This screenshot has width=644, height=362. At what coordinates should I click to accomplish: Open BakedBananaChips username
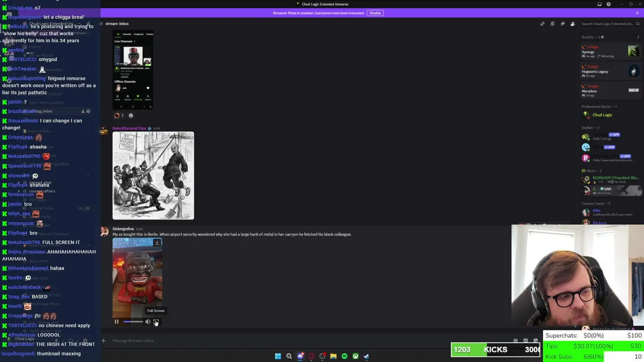pyautogui.click(x=129, y=128)
